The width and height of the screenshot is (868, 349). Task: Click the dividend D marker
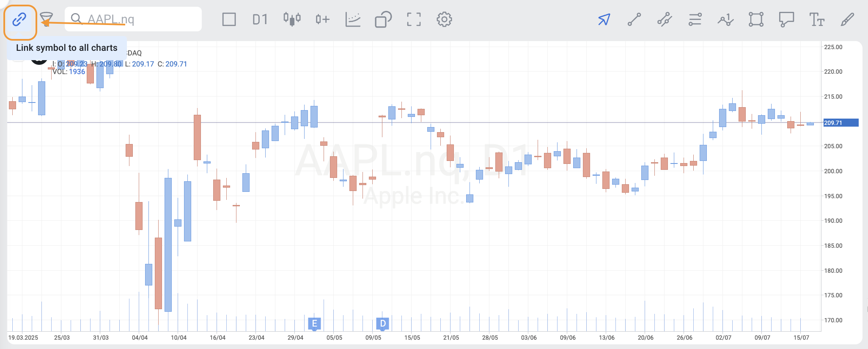tap(383, 324)
